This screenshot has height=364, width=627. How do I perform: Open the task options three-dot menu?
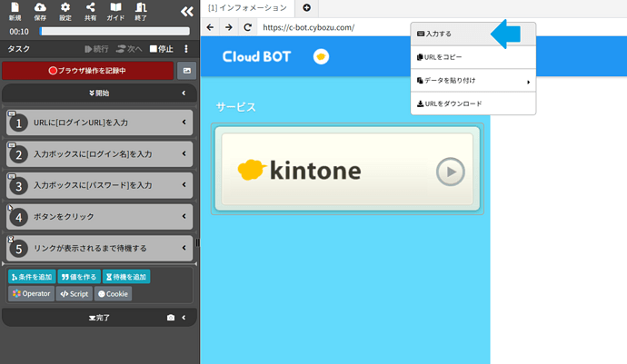186,49
